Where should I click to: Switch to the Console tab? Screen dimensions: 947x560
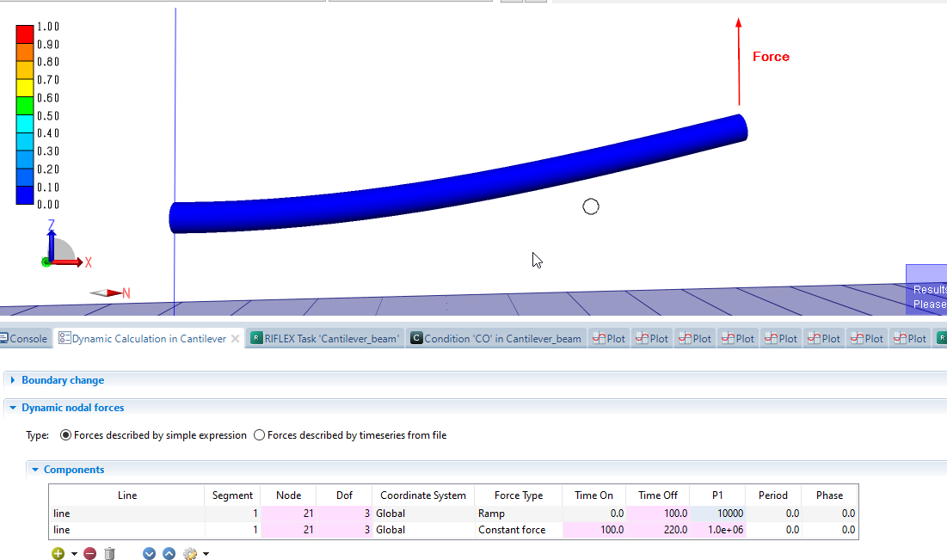[x=24, y=339]
